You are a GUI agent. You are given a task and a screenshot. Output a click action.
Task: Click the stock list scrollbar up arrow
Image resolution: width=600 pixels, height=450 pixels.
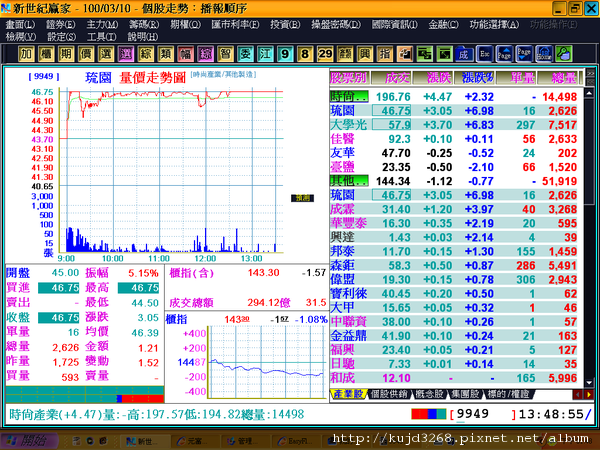589,93
